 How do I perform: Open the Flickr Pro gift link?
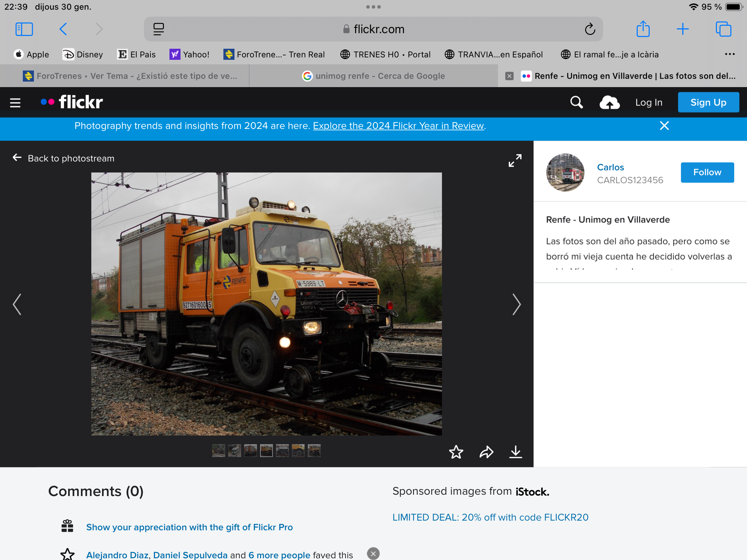pos(190,527)
